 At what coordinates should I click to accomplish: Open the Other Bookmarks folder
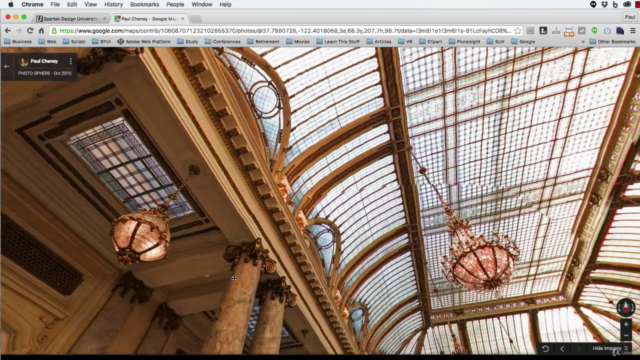tap(612, 42)
